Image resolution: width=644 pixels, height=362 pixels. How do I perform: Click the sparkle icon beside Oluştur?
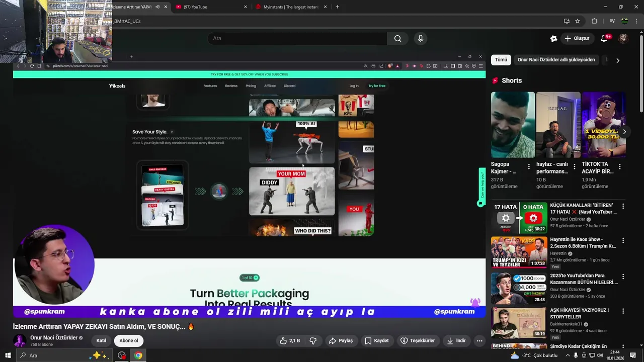tap(553, 38)
